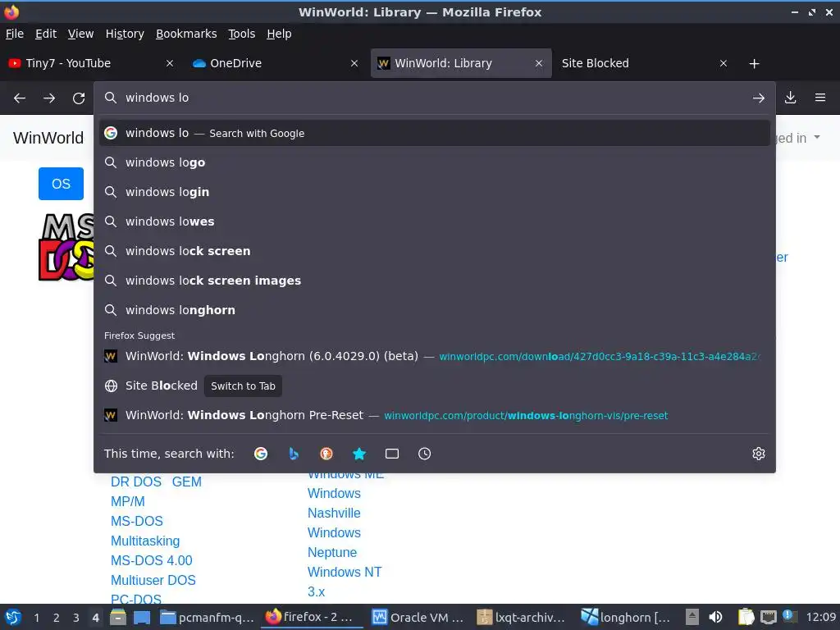Screen dimensions: 840x630
Task: Open the GEM link
Action: (x=187, y=482)
